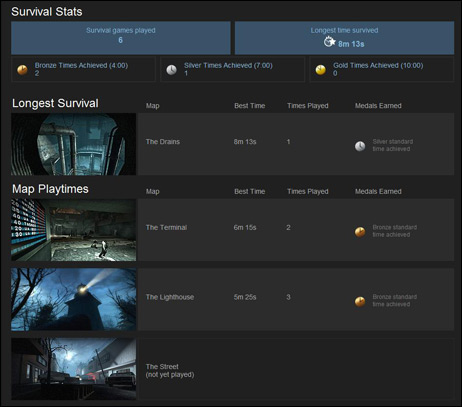
Task: Open The Terminal map thumbnail
Action: (73, 230)
